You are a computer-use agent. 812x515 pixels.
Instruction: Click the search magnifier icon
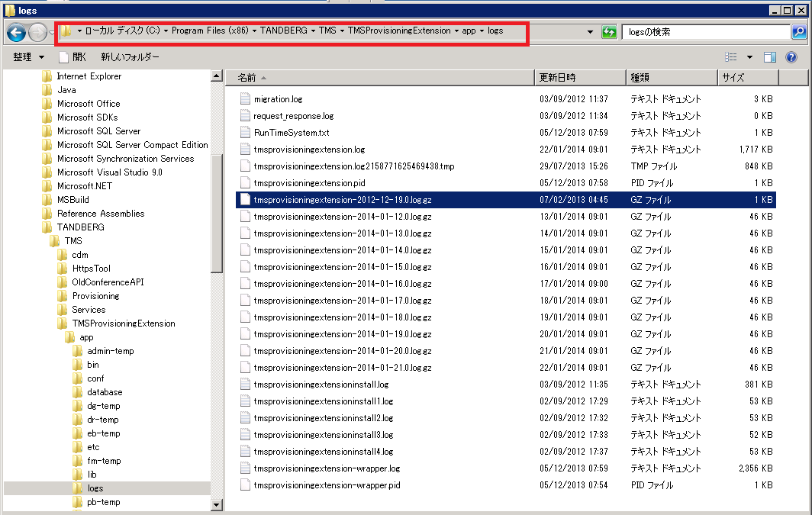coord(799,32)
